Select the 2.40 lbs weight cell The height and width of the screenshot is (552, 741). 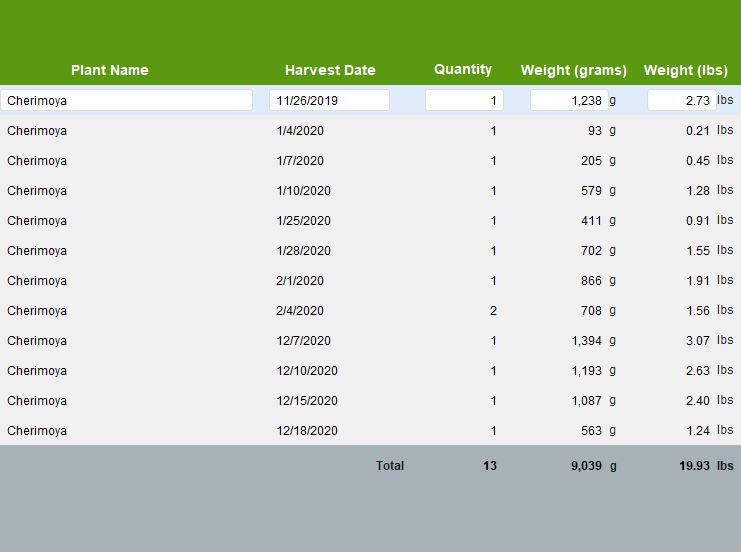click(x=698, y=401)
